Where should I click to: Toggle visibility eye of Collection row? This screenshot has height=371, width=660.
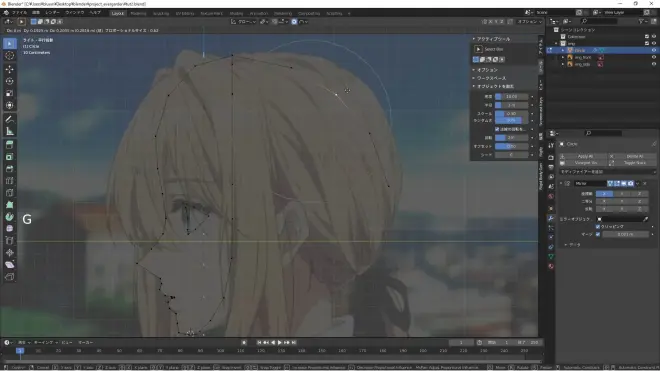[654, 37]
